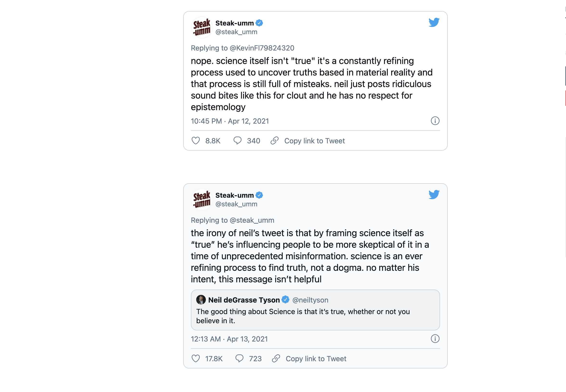This screenshot has width=566, height=392.
Task: Click Neil deGrasse Tyson's small avatar
Action: (201, 300)
